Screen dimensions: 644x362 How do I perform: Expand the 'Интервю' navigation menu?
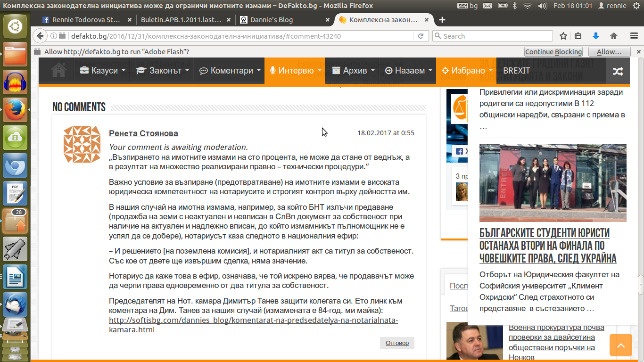point(295,71)
